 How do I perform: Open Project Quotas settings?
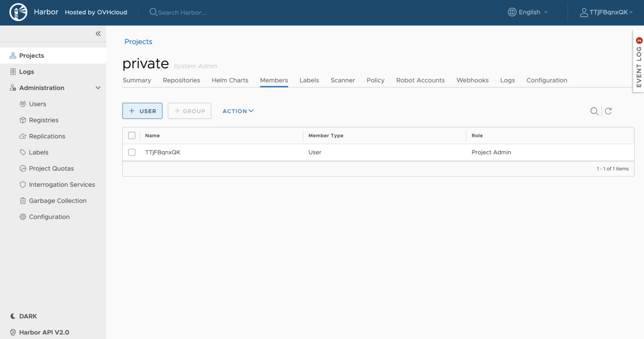(51, 168)
